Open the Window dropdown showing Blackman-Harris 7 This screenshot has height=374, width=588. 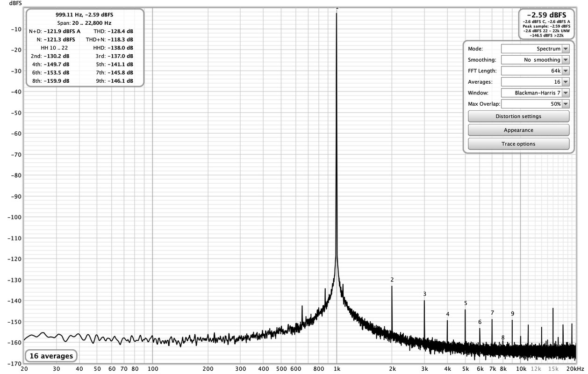535,93
